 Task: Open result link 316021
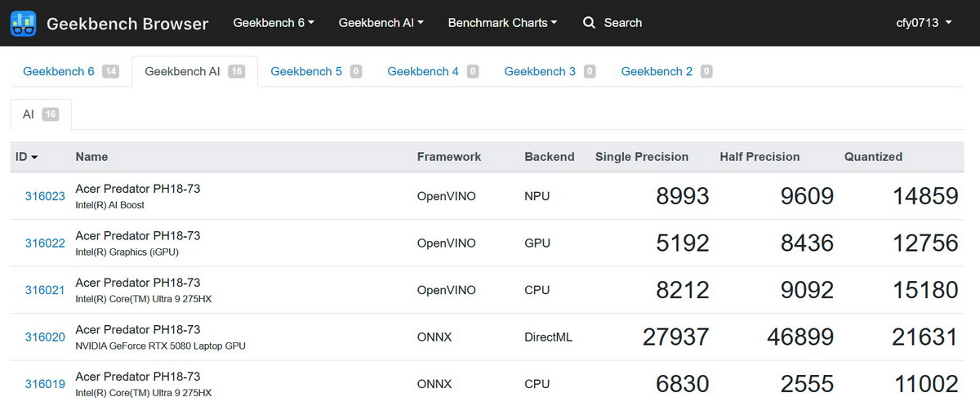coord(45,290)
